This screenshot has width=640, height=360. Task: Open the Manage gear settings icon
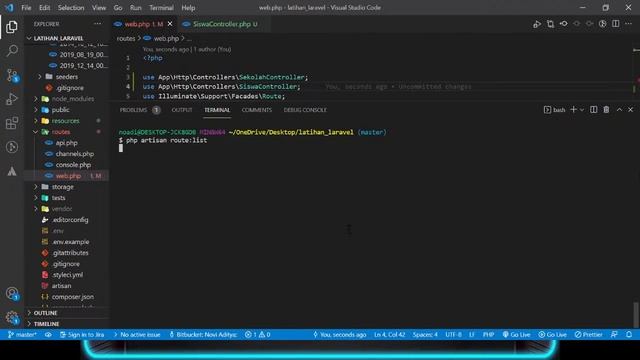(12, 317)
